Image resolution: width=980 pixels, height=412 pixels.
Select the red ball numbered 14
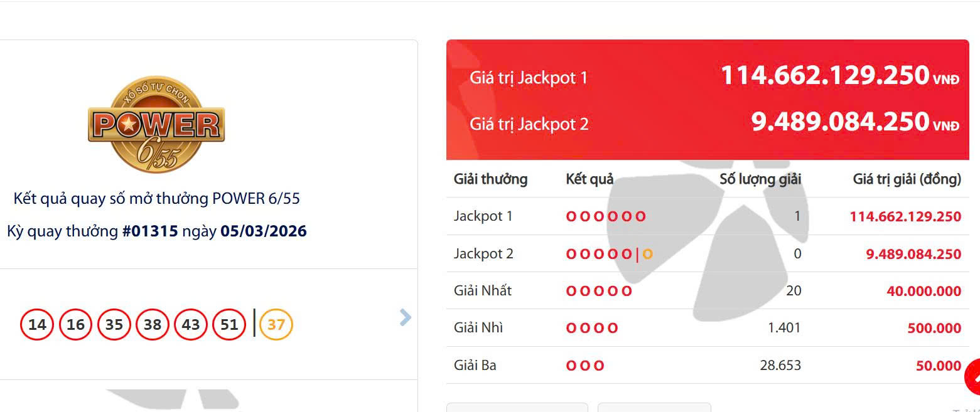tap(37, 324)
